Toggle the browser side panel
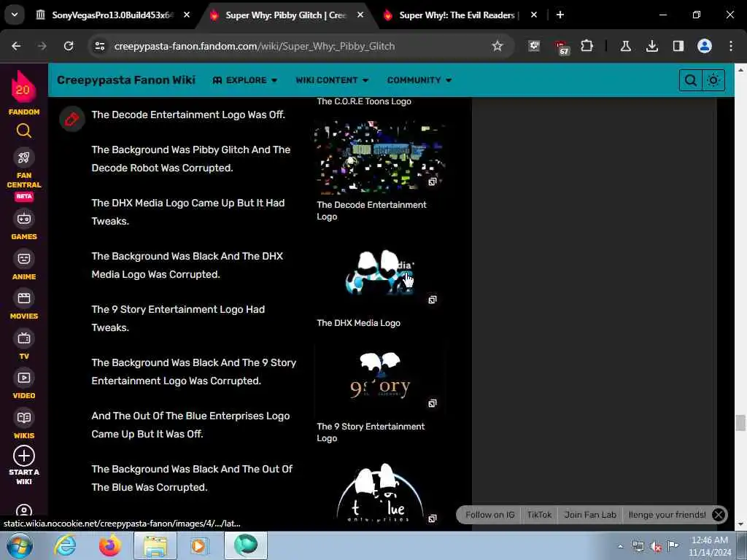Viewport: 747px width, 560px height. tap(678, 46)
